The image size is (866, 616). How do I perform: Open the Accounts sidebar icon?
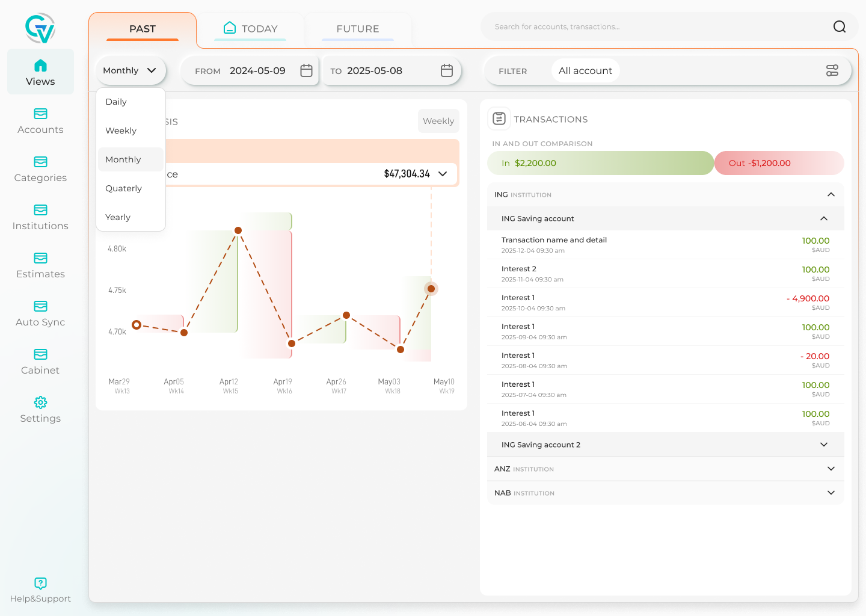pos(40,114)
